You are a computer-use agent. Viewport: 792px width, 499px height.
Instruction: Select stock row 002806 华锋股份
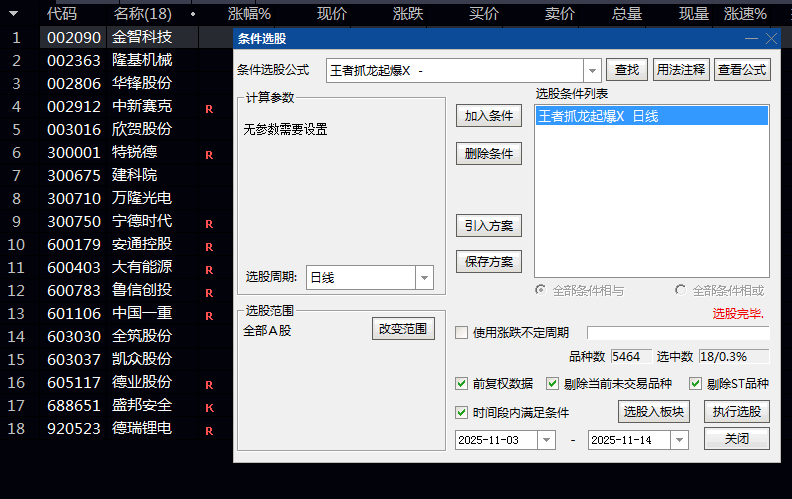click(116, 83)
